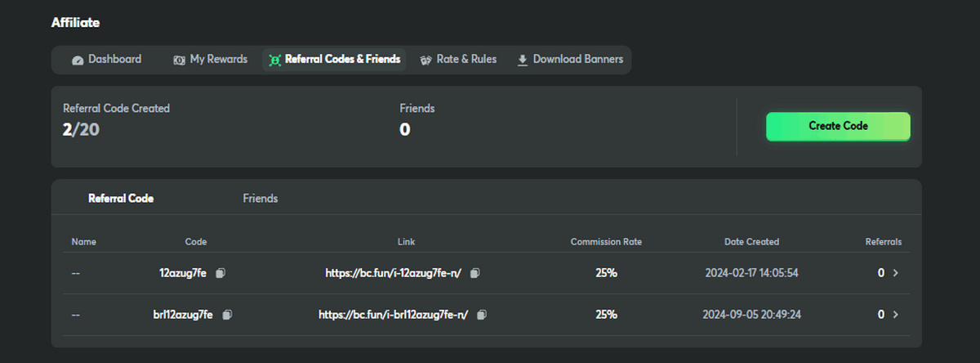Expand referrals for code brl12azug7fe
Screen dimensions: 980x363
[x=895, y=315]
